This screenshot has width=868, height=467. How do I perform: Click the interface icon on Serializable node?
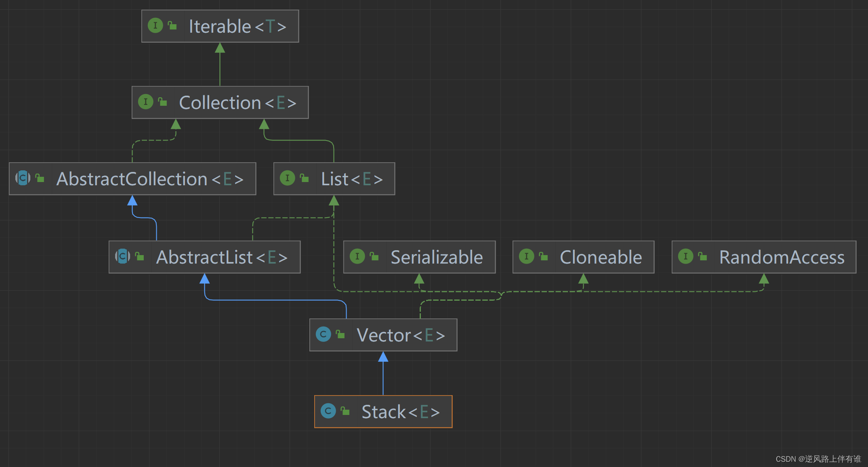pos(357,256)
